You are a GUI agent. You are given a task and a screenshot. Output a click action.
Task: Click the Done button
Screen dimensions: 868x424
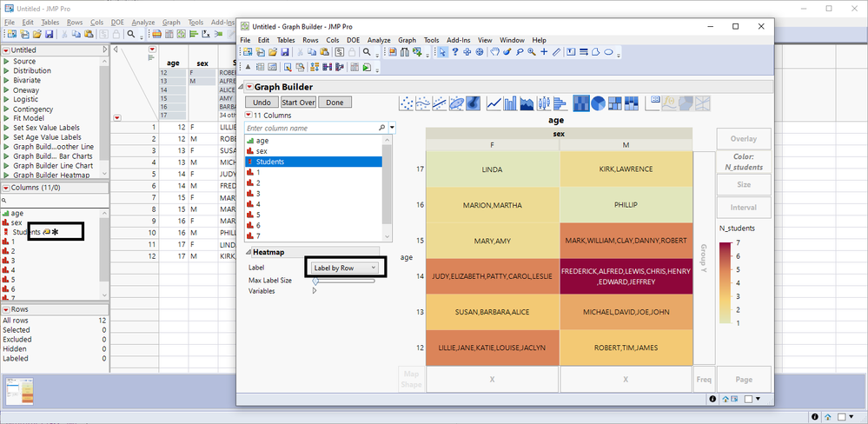(335, 103)
